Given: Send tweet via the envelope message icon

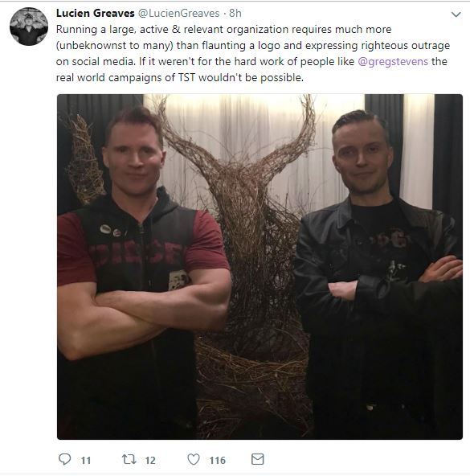Looking at the screenshot, I should click(x=258, y=459).
